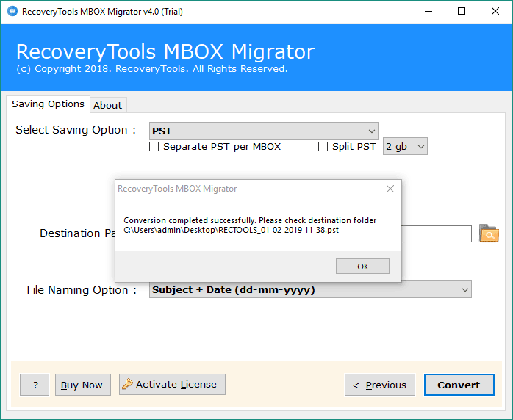The height and width of the screenshot is (420, 513).
Task: Open the Select Saving Option PST dropdown
Action: [x=263, y=131]
